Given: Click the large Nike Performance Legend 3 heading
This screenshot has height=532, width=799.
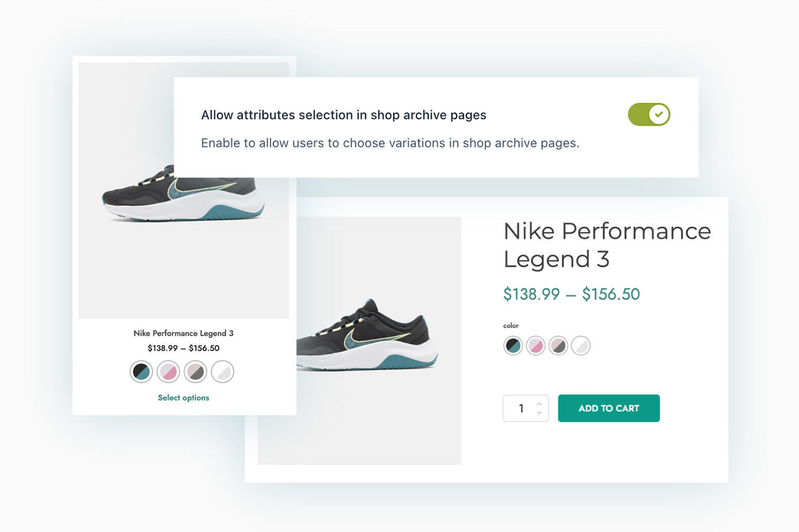Looking at the screenshot, I should tap(607, 245).
